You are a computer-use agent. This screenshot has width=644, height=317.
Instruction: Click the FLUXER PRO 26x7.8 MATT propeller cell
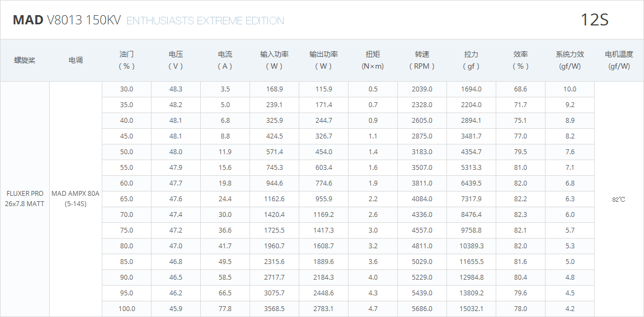[x=25, y=199]
